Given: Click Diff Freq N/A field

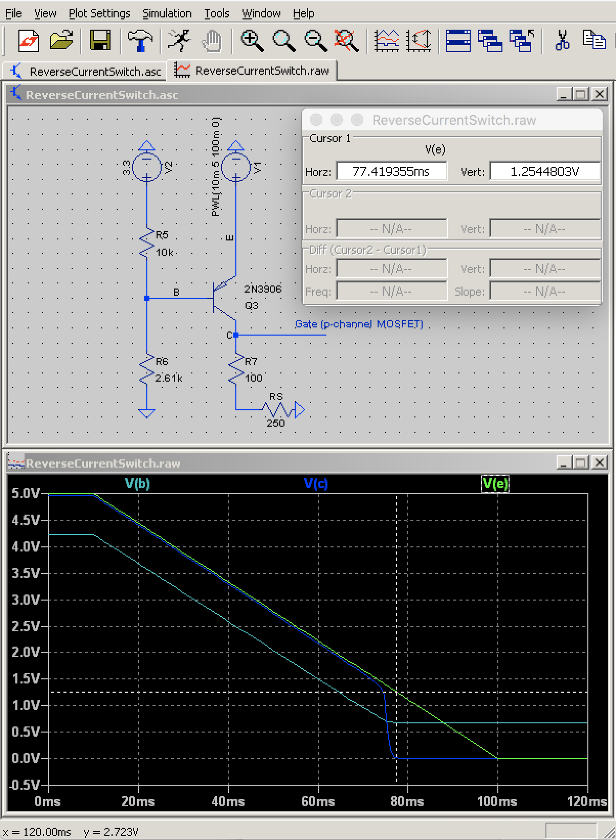Looking at the screenshot, I should tap(391, 291).
